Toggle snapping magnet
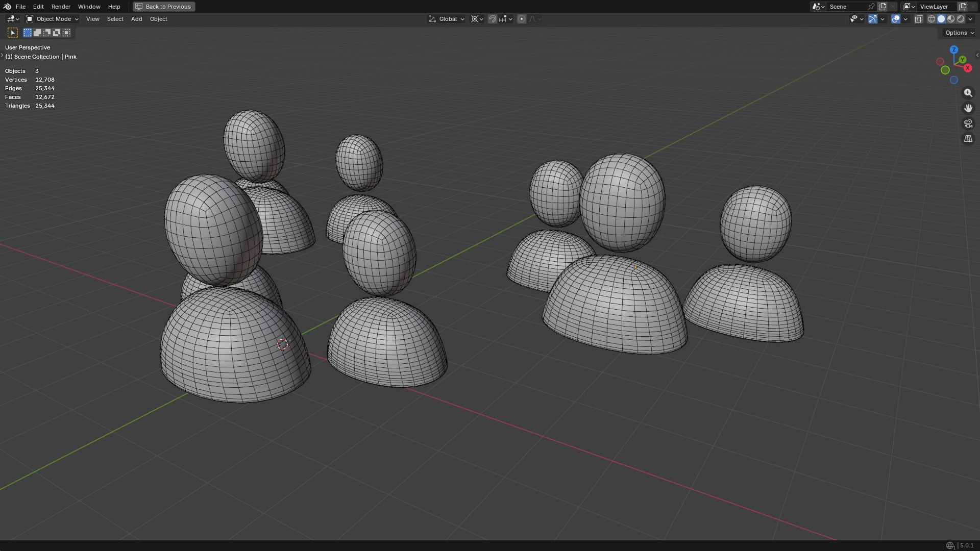 pyautogui.click(x=492, y=19)
